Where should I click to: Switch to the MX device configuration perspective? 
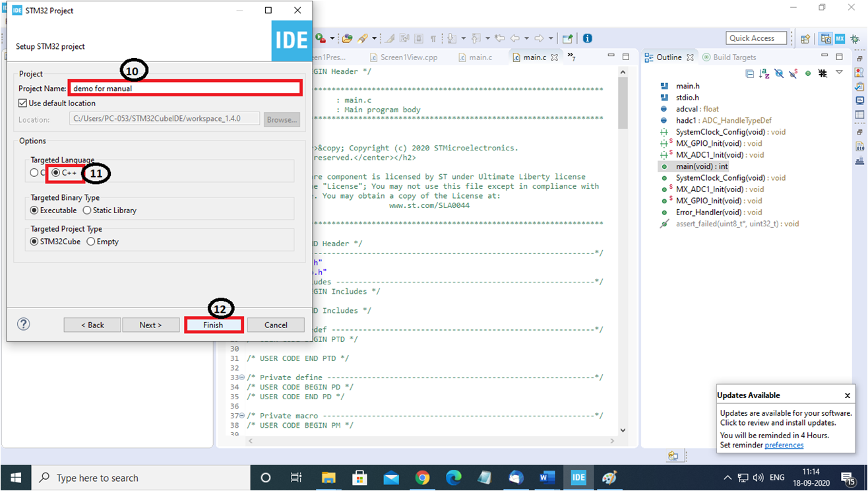840,39
